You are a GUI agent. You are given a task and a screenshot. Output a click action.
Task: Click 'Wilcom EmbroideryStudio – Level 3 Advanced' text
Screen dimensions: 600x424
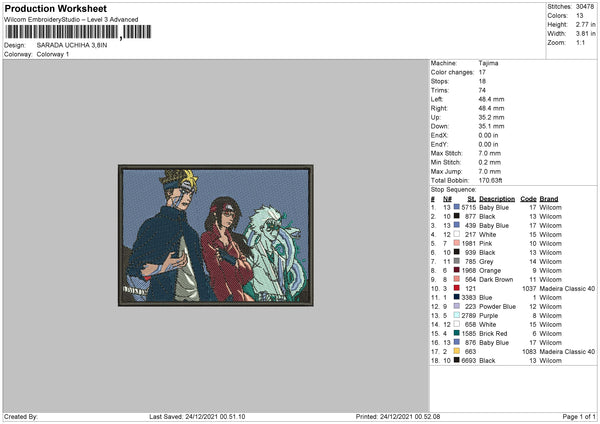(x=71, y=19)
